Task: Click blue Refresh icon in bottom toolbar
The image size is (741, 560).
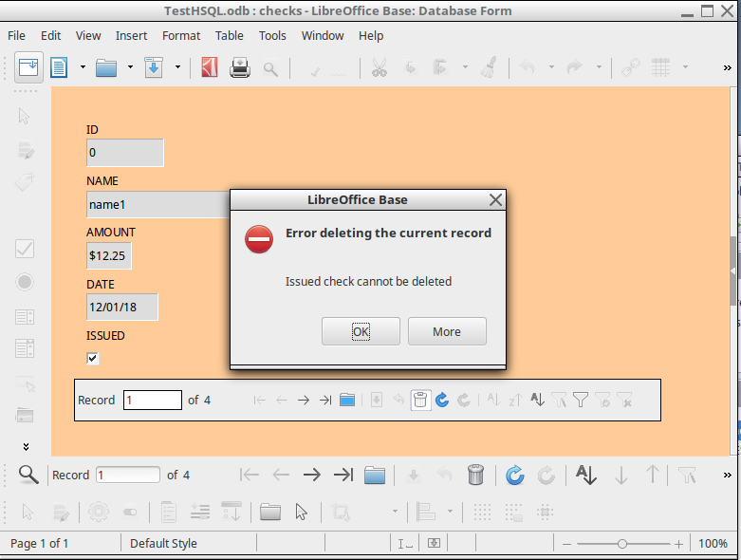Action: pyautogui.click(x=514, y=475)
